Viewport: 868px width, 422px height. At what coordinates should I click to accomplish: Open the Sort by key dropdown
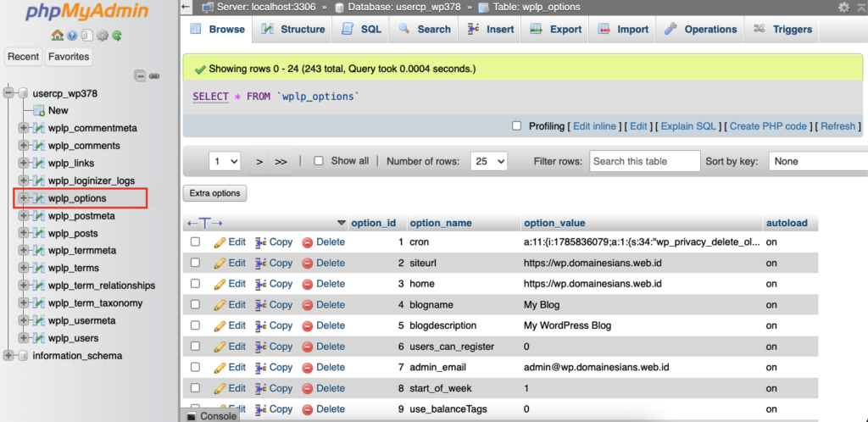point(818,162)
